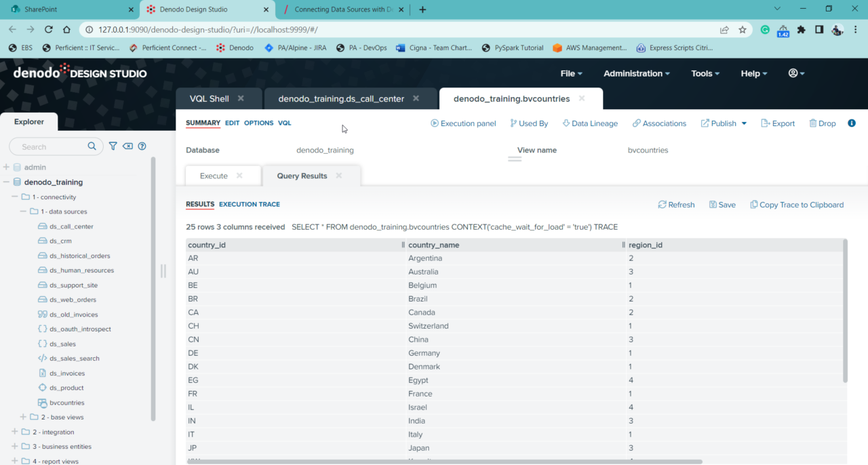Open the browser extensions puzzle icon
Screen dimensions: 868x465
tap(802, 30)
